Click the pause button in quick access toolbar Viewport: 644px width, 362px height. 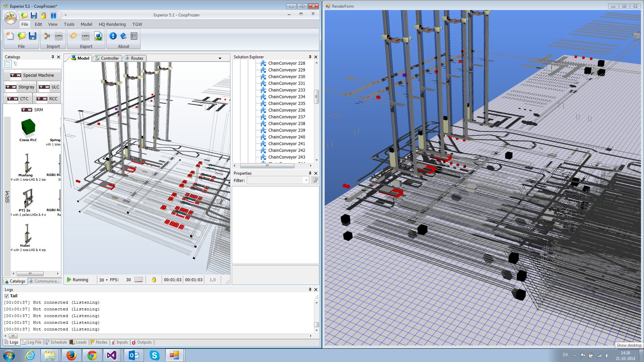[x=53, y=15]
